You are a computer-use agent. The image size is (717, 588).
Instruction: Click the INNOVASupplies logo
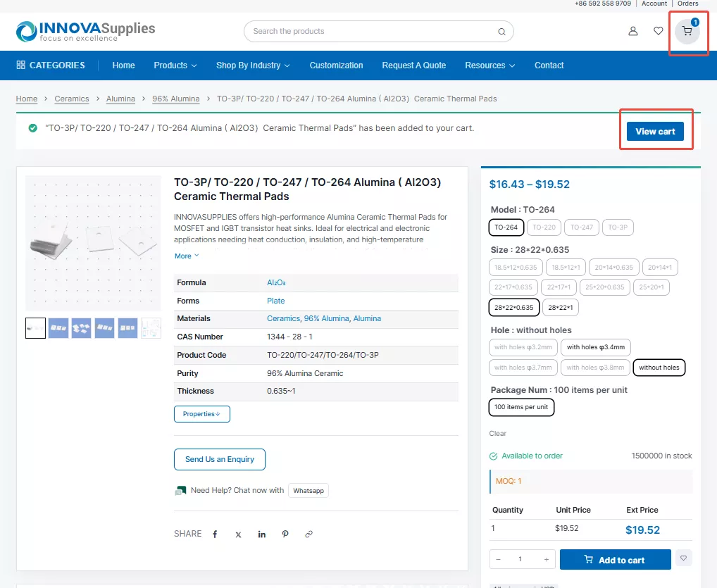click(85, 32)
